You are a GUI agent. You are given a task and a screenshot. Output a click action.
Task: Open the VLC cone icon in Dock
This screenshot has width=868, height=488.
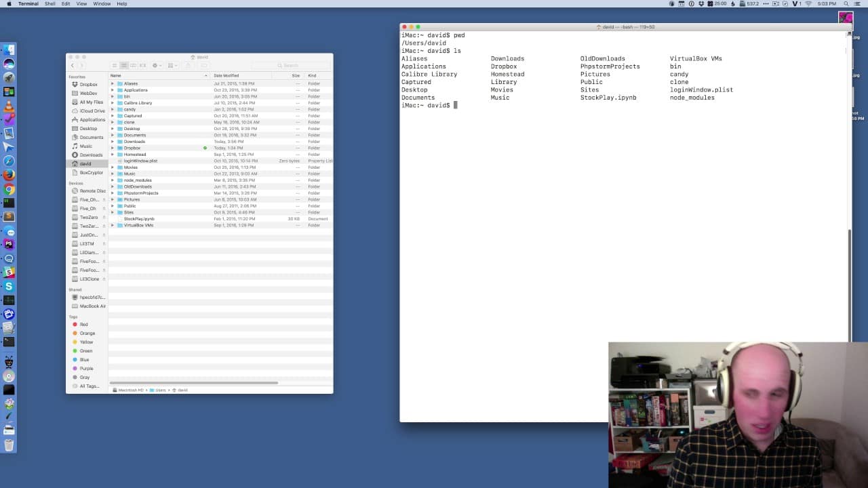[9, 105]
